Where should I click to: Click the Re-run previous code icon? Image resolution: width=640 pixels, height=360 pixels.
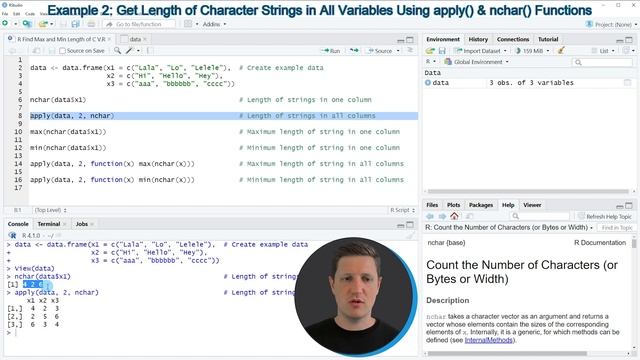(x=354, y=51)
